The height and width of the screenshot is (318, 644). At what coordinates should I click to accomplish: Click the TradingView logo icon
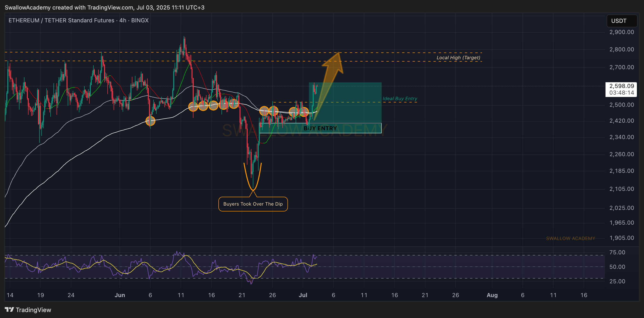point(9,309)
